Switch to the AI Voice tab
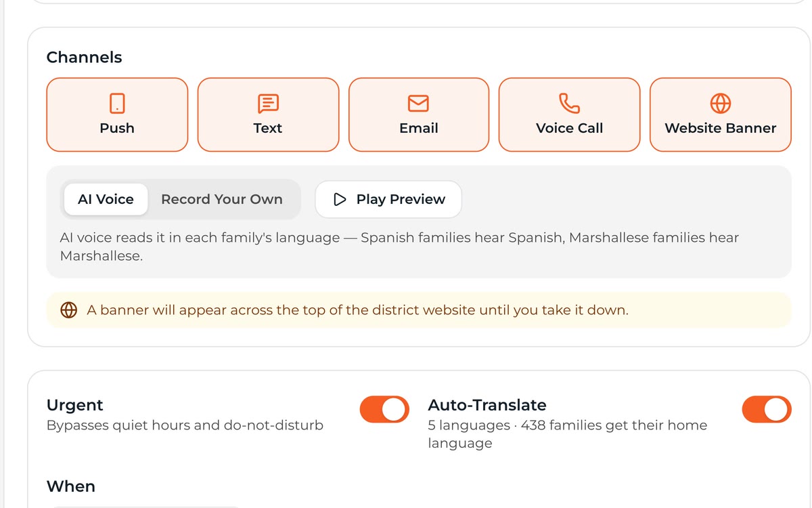The image size is (812, 508). point(106,199)
